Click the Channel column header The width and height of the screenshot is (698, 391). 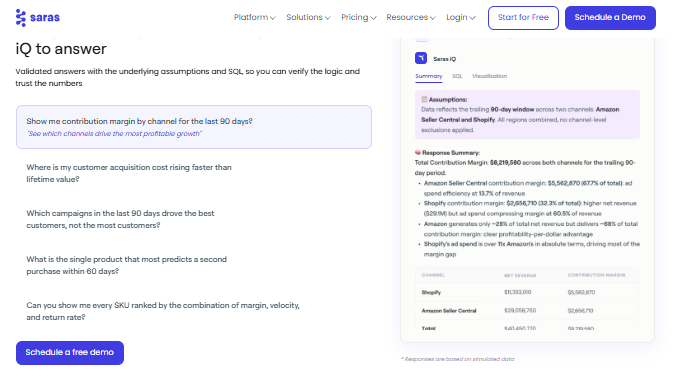433,275
